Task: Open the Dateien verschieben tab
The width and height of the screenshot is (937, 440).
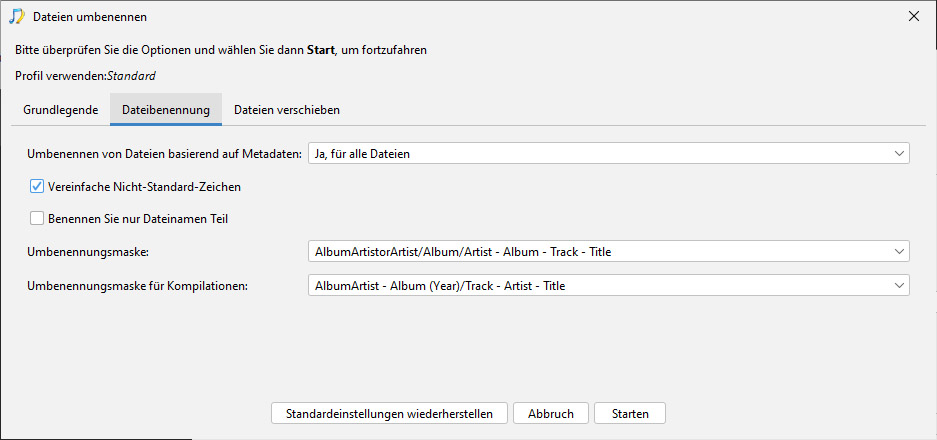Action: 287,110
